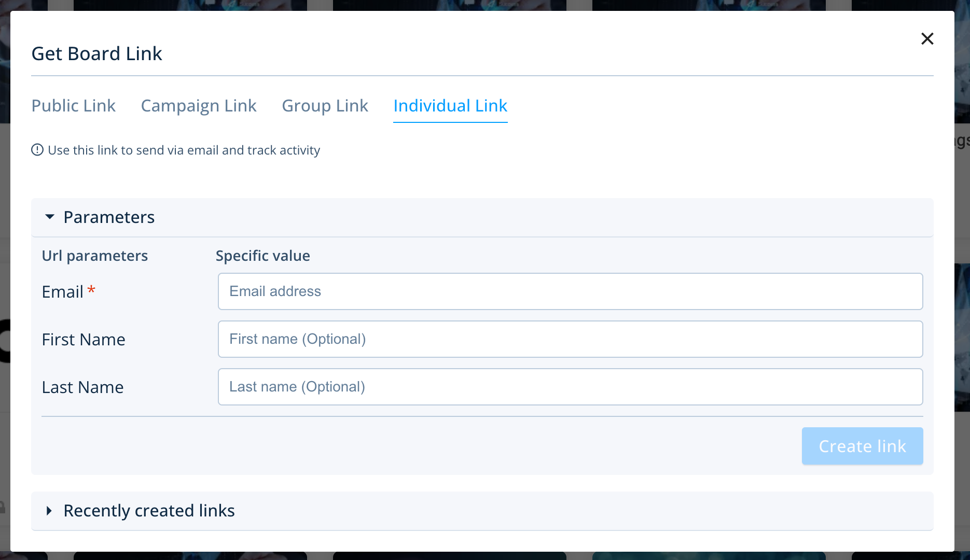Click the red required asterisk by Email
Image resolution: width=970 pixels, height=560 pixels.
click(x=91, y=289)
